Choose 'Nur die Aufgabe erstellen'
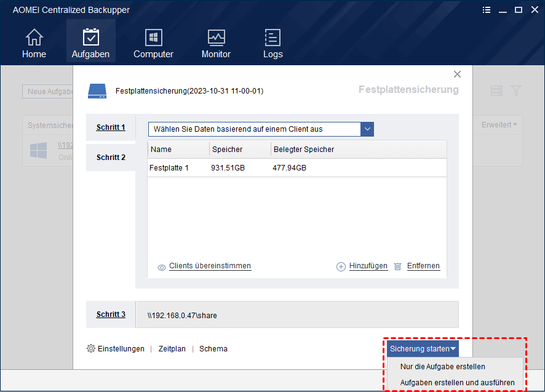The image size is (545, 392). [442, 367]
